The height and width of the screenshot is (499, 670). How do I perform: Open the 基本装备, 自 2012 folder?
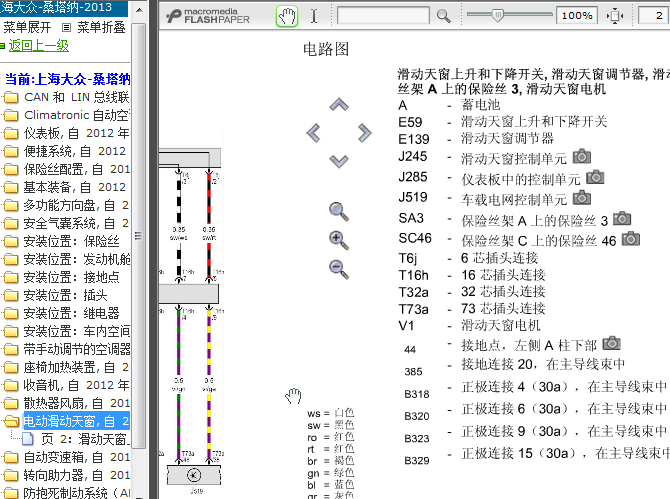pos(65,187)
